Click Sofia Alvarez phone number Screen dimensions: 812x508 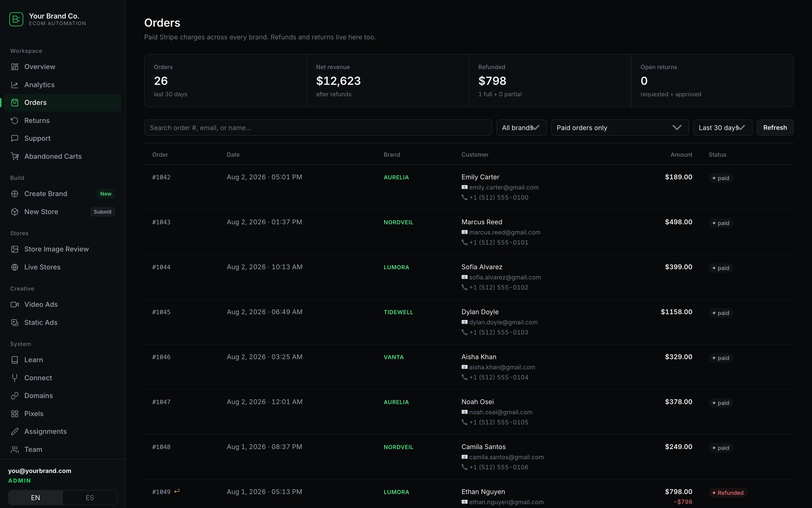(x=499, y=287)
